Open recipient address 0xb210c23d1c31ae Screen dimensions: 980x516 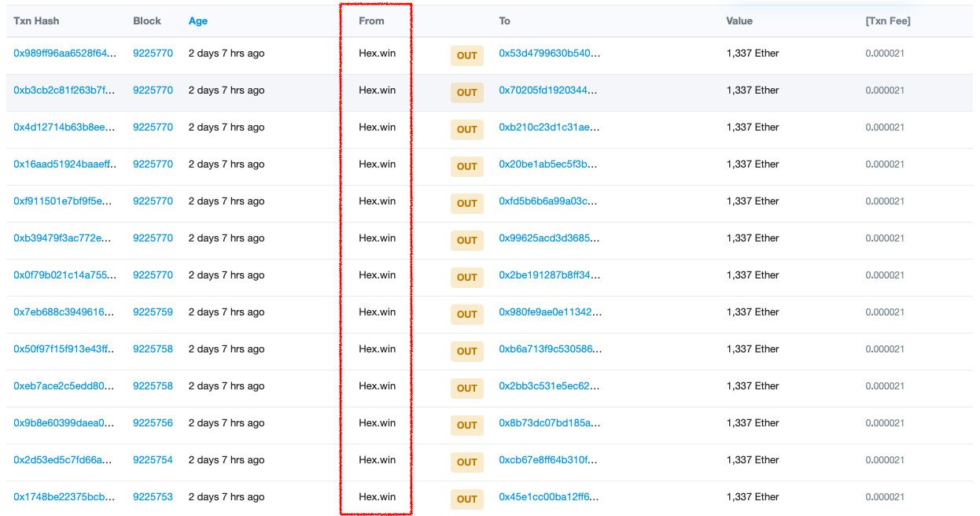click(549, 127)
